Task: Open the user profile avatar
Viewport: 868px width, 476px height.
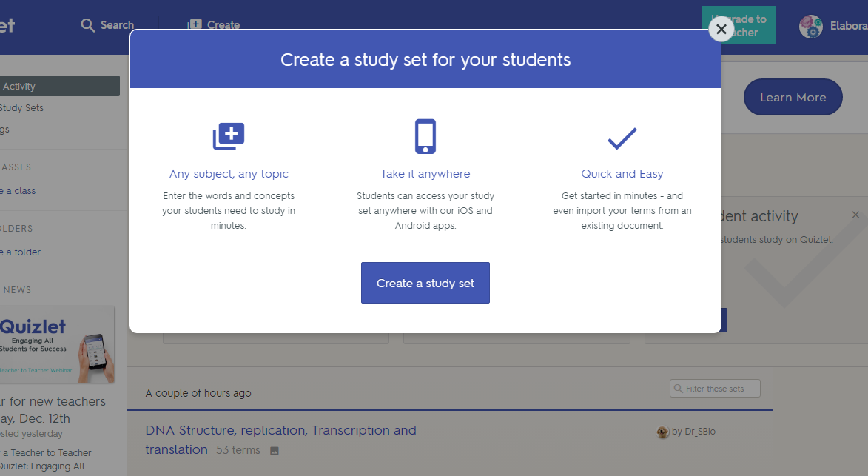Action: (811, 27)
